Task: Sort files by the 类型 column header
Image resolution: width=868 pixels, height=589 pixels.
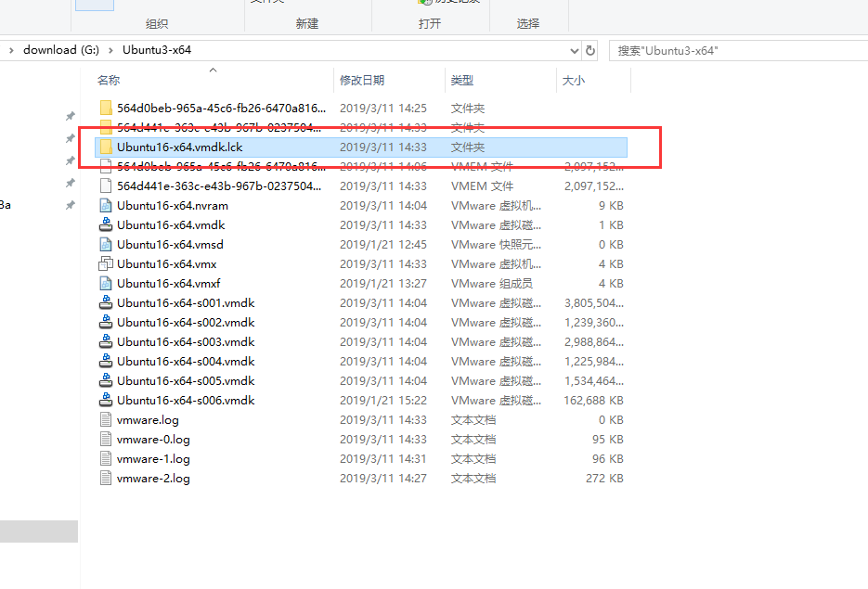Action: click(462, 80)
